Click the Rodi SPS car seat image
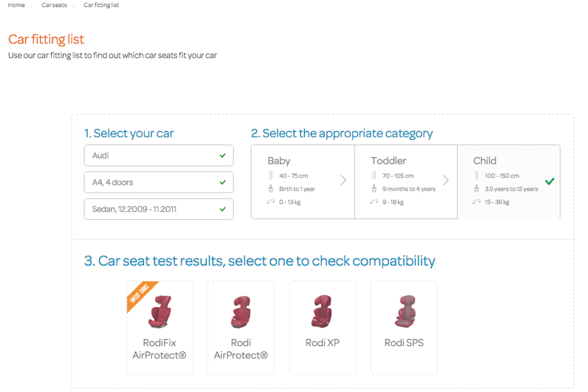This screenshot has width=588, height=392. [405, 311]
